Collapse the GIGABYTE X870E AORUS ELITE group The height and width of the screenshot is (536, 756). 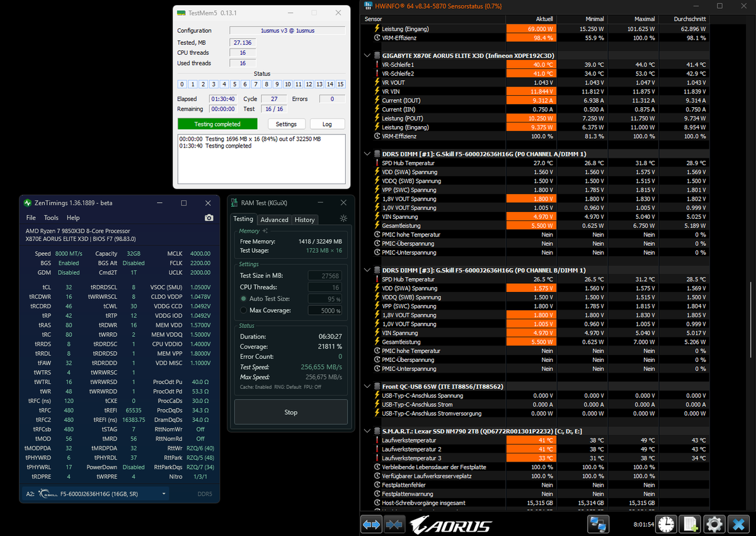tap(367, 55)
